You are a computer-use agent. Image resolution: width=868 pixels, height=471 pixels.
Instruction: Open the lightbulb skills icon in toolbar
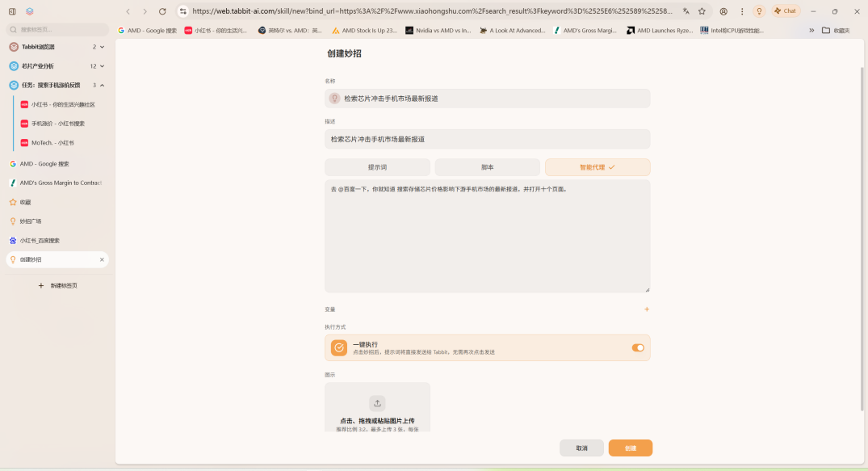(x=758, y=11)
